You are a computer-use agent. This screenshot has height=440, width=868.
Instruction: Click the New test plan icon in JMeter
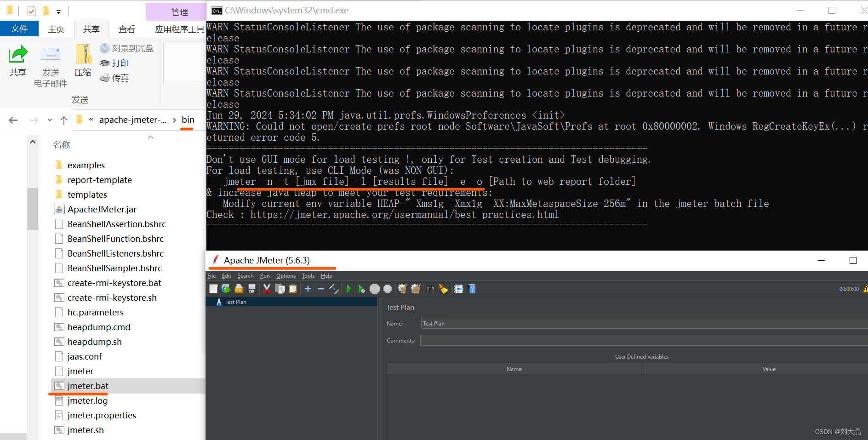213,289
